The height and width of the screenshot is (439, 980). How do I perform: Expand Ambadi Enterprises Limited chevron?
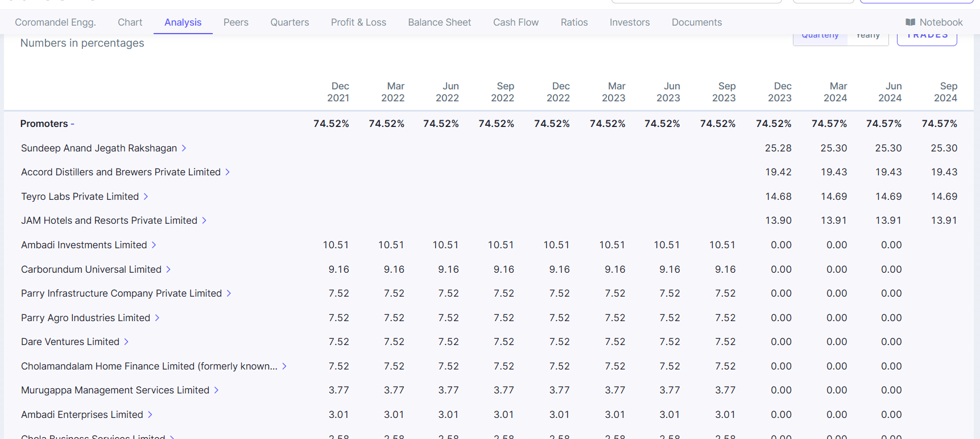pos(150,415)
